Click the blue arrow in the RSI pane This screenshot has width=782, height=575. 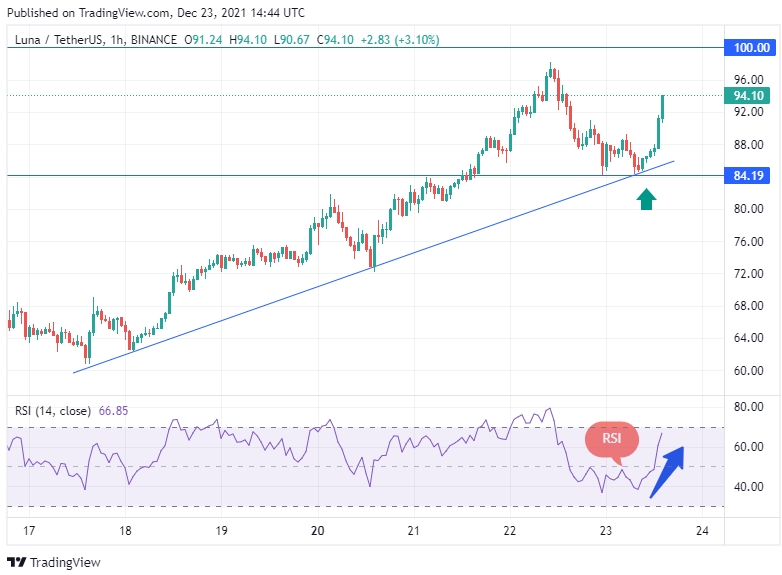[667, 472]
